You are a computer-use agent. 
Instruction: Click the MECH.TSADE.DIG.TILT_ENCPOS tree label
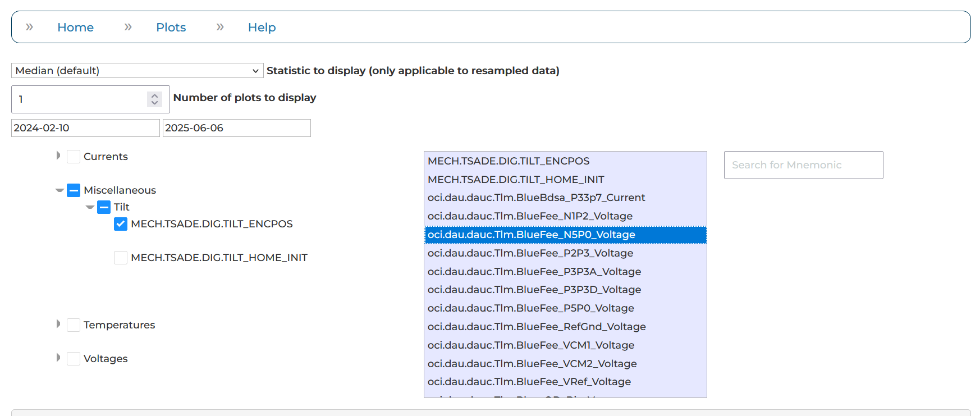coord(212,224)
